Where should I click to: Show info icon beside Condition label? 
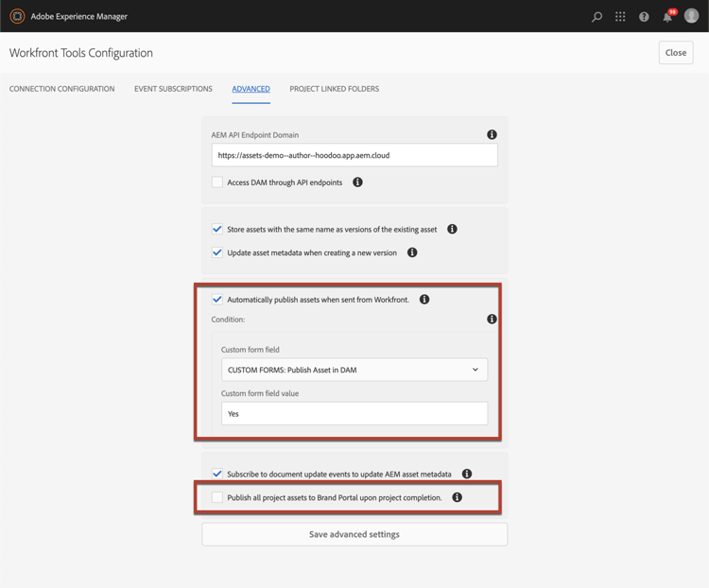click(x=492, y=319)
